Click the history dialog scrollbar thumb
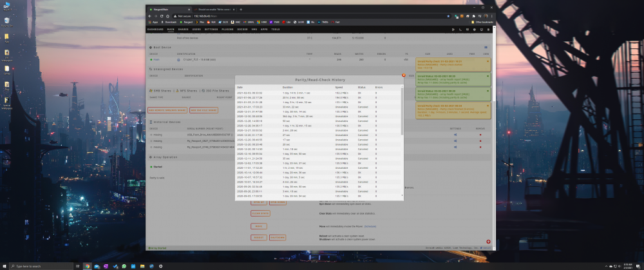The width and height of the screenshot is (644, 270). (x=402, y=111)
